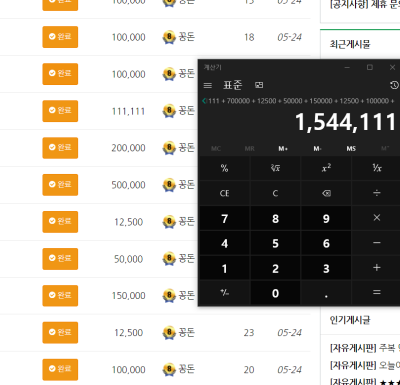Click the C clear key

pyautogui.click(x=275, y=193)
